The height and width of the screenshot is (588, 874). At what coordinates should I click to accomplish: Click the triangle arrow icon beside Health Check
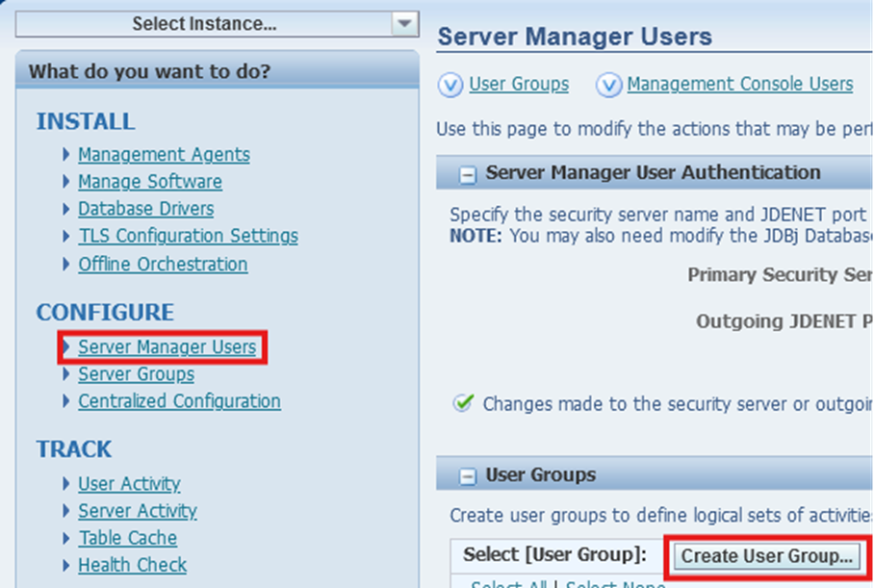pos(67,566)
